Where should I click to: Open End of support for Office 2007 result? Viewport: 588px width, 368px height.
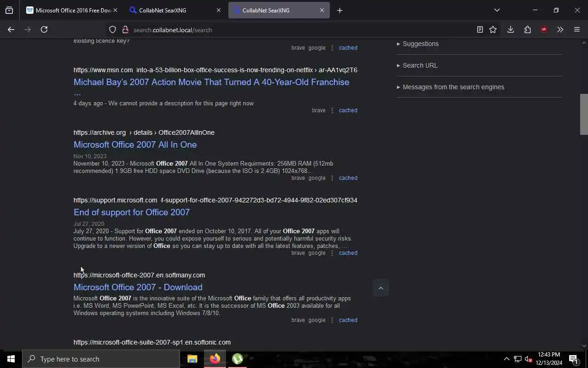pos(131,212)
